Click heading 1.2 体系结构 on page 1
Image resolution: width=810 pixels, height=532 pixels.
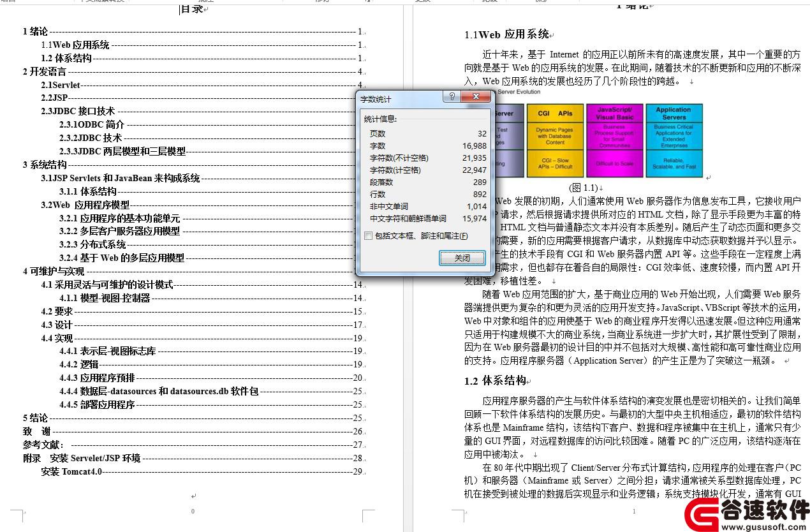[495, 381]
